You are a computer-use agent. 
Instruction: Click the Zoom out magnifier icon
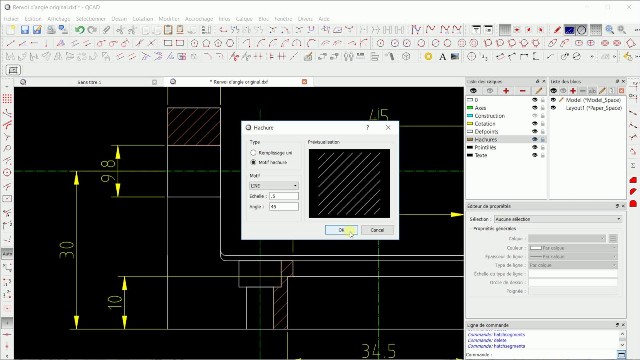pyautogui.click(x=622, y=30)
